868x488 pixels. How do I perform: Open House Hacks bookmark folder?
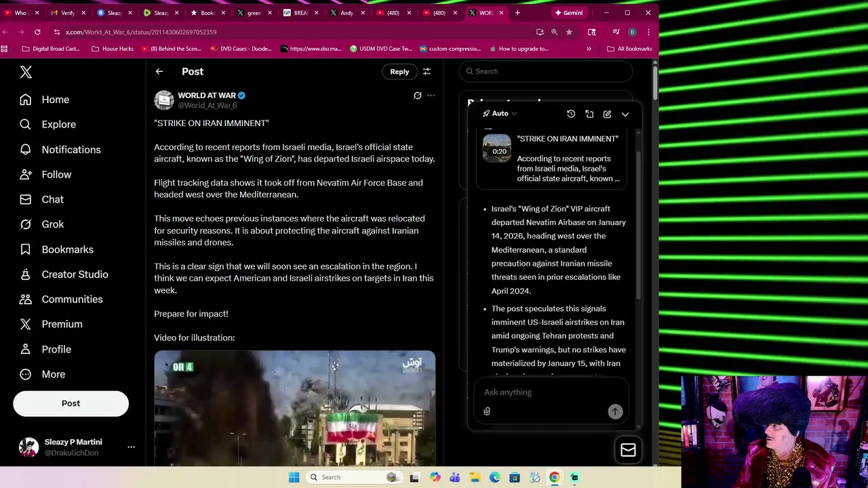point(112,49)
